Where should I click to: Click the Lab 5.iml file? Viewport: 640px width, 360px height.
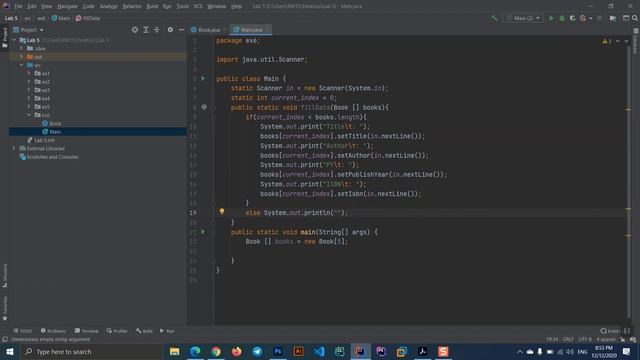tap(44, 140)
